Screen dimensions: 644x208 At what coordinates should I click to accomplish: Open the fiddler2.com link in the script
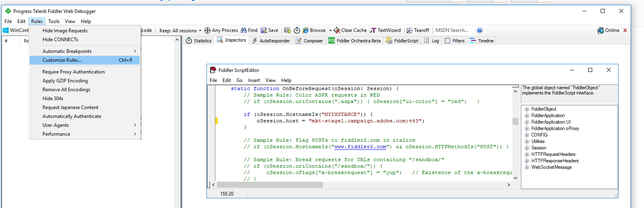click(x=360, y=147)
